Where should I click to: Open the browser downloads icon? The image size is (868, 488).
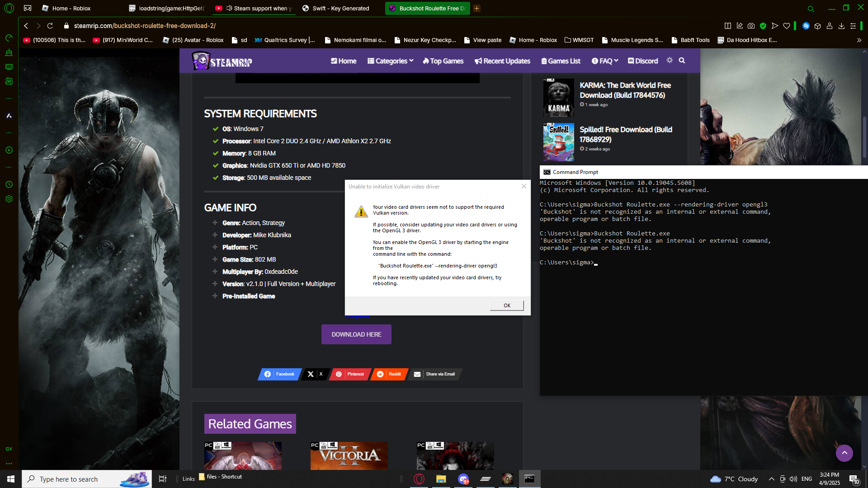pos(841,26)
